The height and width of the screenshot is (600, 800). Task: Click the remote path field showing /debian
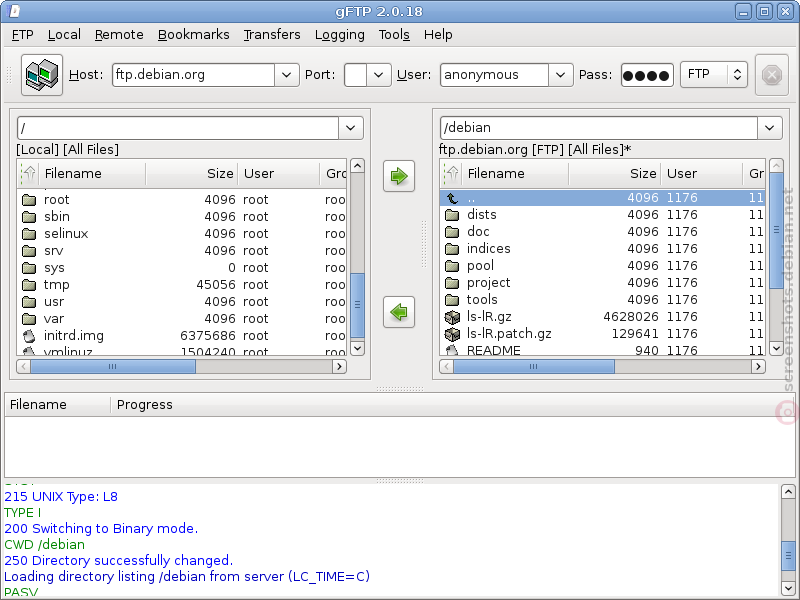pyautogui.click(x=598, y=128)
